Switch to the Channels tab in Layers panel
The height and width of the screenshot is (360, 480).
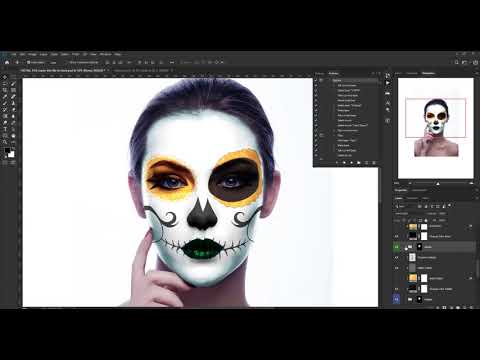(x=412, y=198)
